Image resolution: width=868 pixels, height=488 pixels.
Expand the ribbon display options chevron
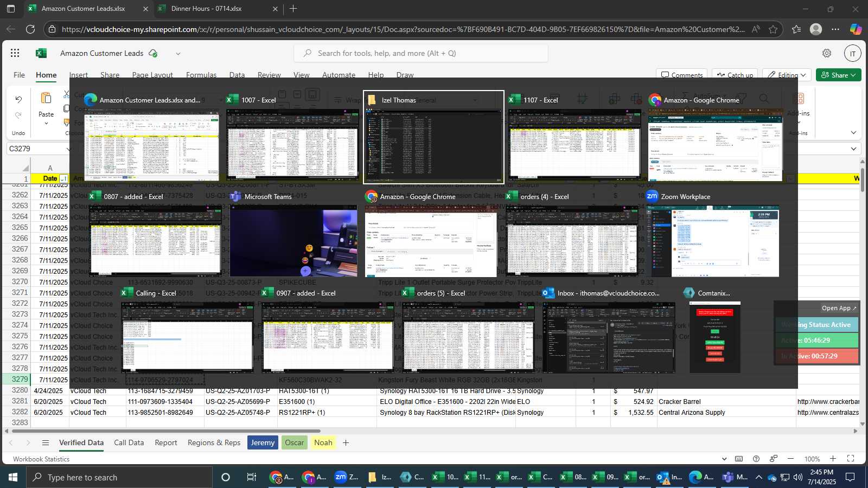click(x=853, y=133)
